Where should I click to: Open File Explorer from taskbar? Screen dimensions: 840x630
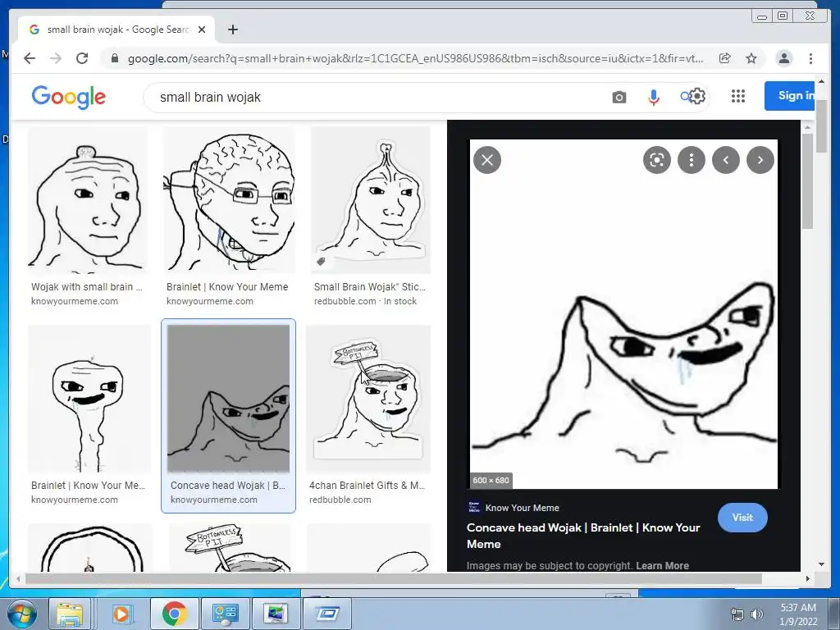coord(71,614)
